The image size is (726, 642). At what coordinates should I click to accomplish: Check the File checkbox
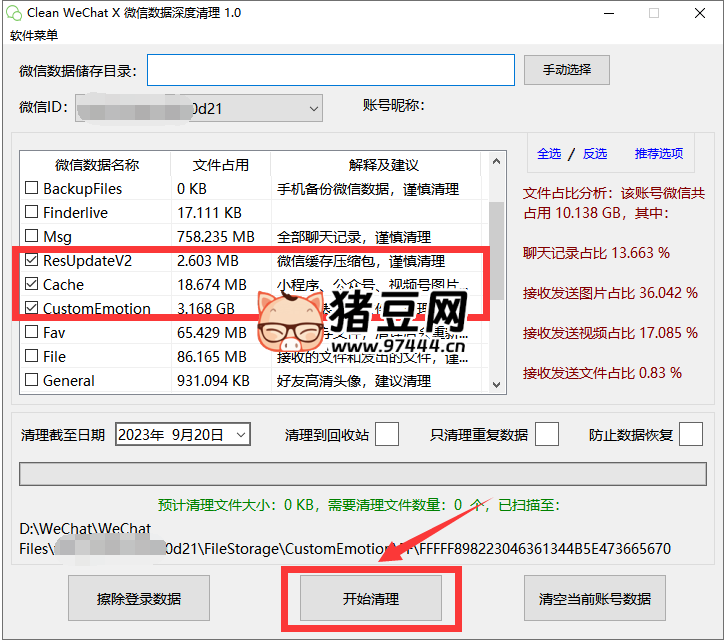coord(31,356)
